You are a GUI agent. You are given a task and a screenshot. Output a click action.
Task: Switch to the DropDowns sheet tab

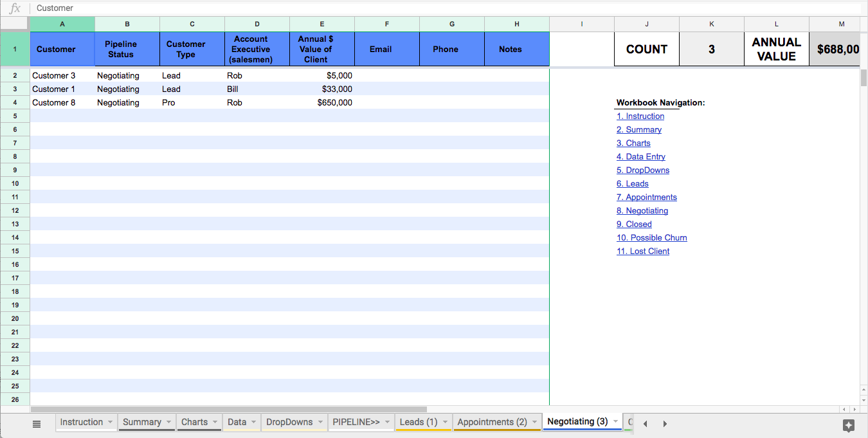[x=289, y=423]
